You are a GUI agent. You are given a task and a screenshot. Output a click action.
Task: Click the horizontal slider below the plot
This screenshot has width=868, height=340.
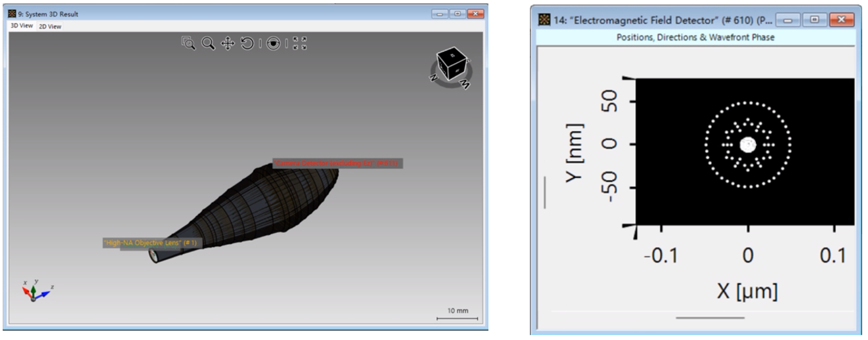coord(710,318)
